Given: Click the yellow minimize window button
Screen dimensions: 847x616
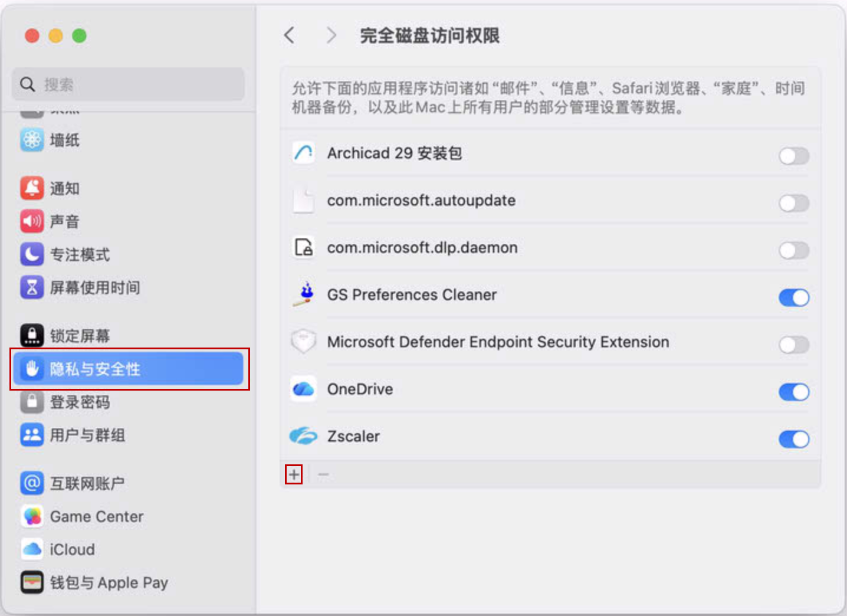Looking at the screenshot, I should [55, 36].
